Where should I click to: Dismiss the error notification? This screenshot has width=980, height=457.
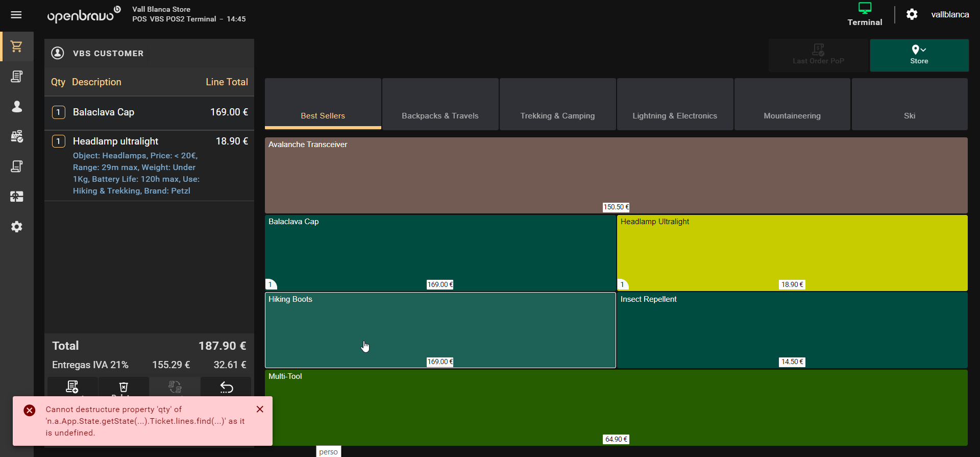260,409
